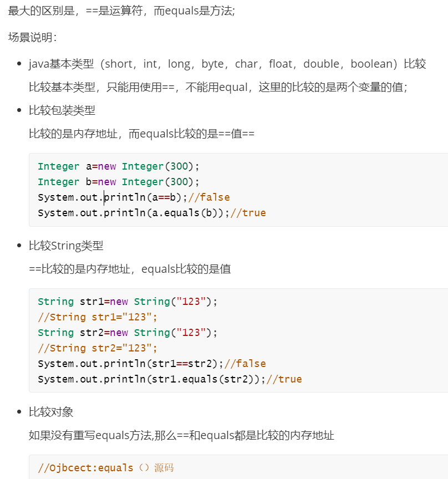Click the 场景说明 paragraph
This screenshot has height=479, width=448.
coord(32,38)
